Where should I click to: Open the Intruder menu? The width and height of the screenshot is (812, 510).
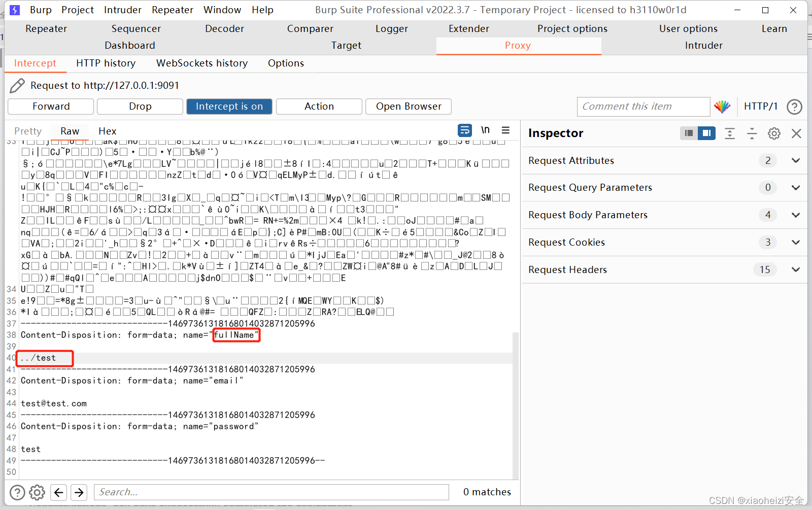click(x=122, y=10)
